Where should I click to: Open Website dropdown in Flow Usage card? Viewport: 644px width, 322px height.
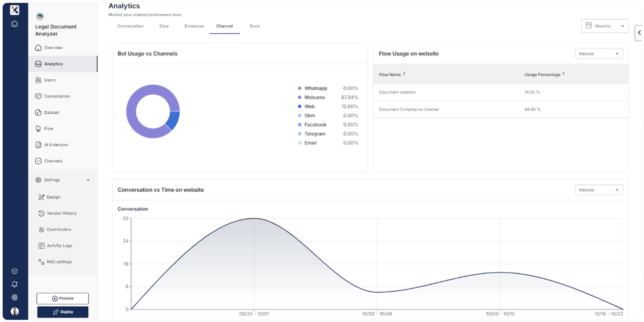pos(599,54)
